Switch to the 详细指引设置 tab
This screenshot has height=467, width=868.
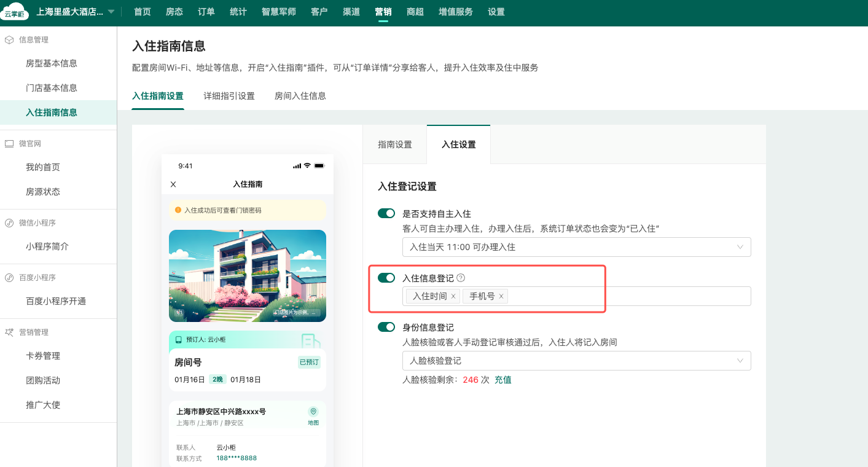click(229, 96)
